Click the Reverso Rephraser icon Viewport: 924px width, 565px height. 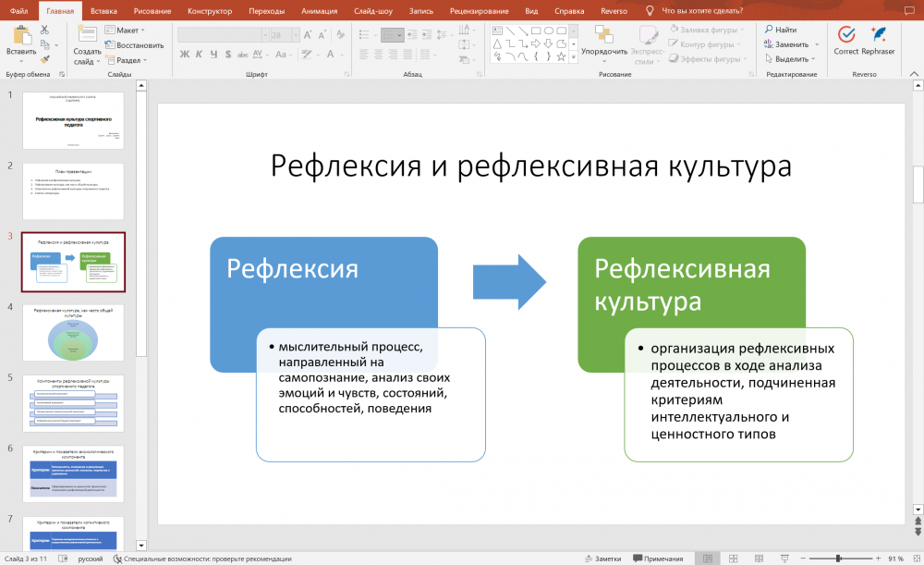pyautogui.click(x=879, y=40)
